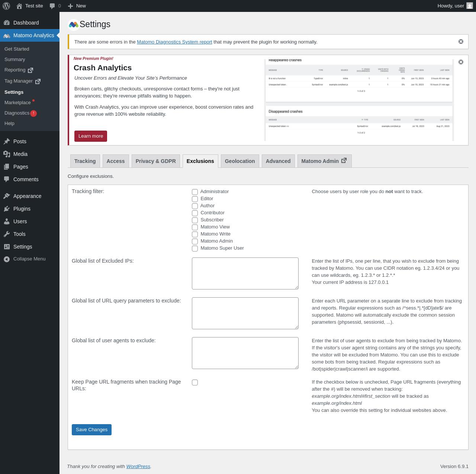Click the Appearance paintbrush icon
Viewport: 476px width, 474px height.
(x=7, y=196)
